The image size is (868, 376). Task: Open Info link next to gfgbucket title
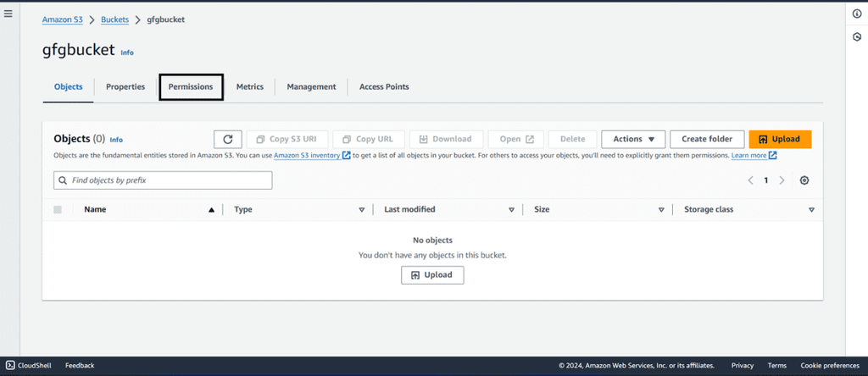click(x=127, y=53)
